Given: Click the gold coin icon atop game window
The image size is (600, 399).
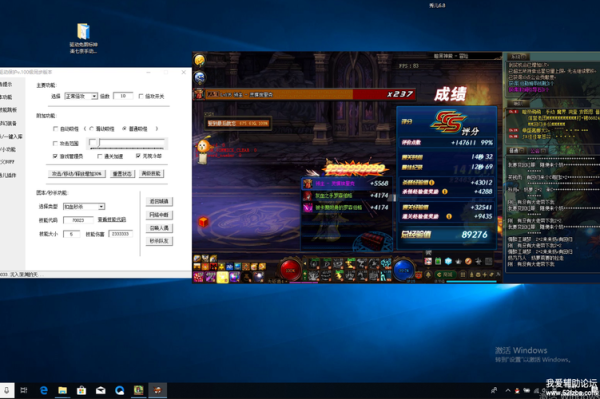Looking at the screenshot, I should pyautogui.click(x=200, y=60).
